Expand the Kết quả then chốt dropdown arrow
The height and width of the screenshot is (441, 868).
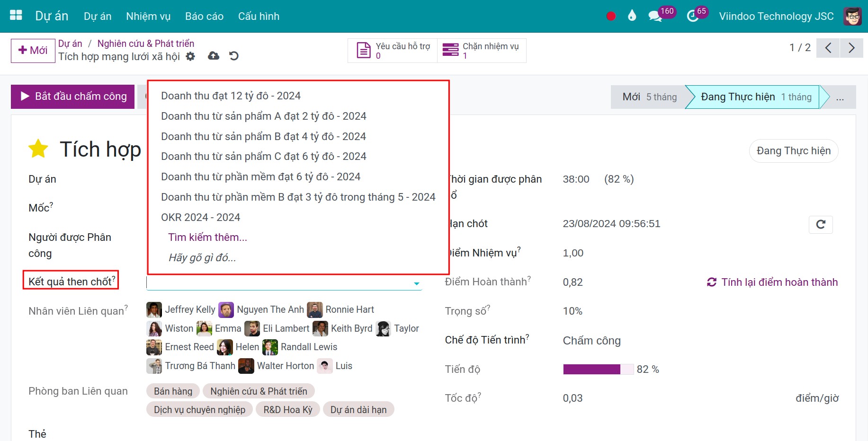[417, 283]
